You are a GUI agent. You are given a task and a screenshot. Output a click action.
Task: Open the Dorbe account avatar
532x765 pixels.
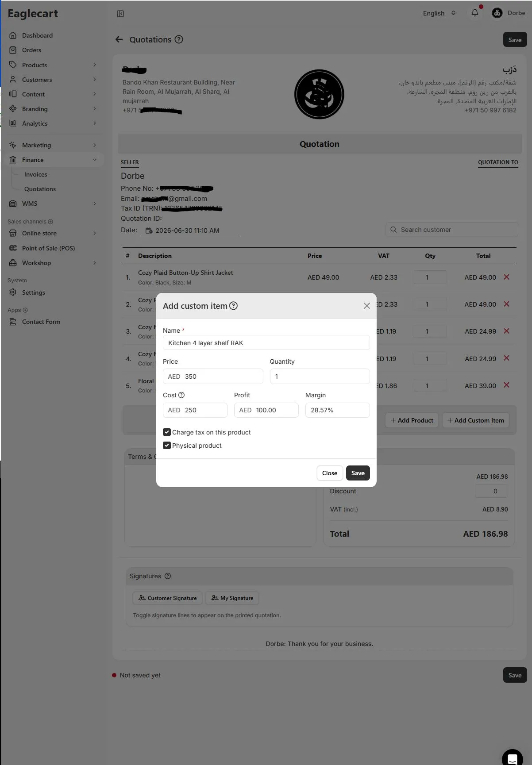(x=497, y=13)
